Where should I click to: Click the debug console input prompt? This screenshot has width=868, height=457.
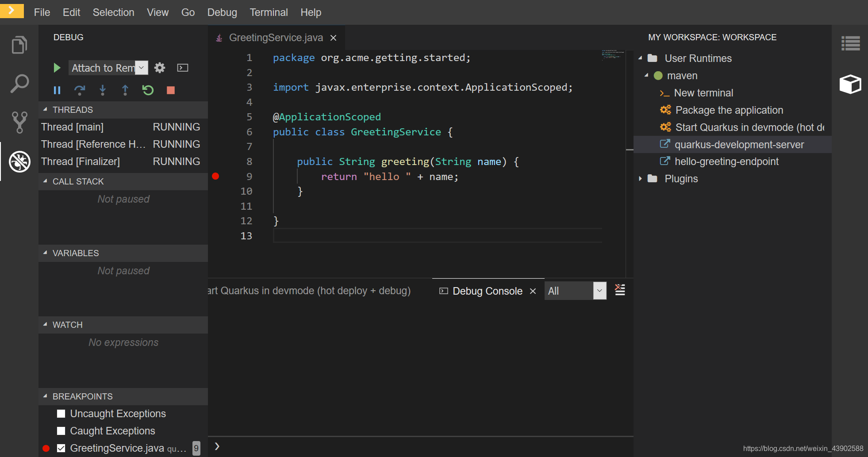[x=420, y=446]
